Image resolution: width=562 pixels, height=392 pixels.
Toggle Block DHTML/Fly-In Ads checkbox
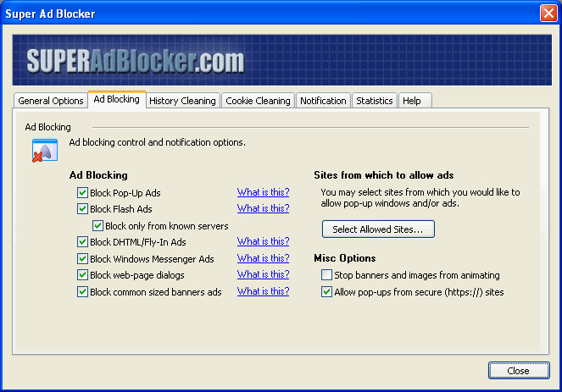pyautogui.click(x=82, y=241)
